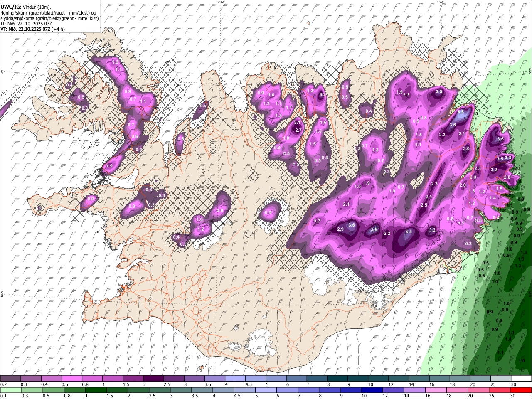This screenshot has height=399, width=532.
Task: Pick light gray upper swatch between 25 and 30
Action: point(501,379)
